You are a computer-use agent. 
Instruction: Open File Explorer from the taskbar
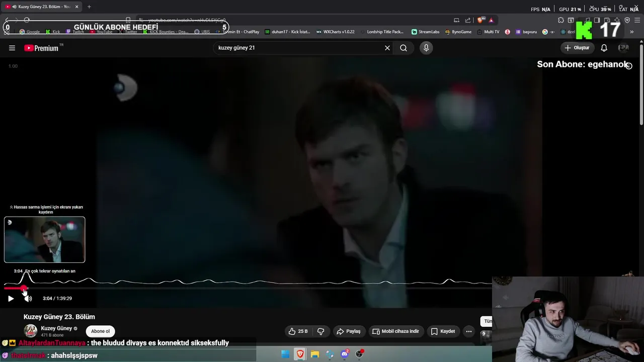315,354
